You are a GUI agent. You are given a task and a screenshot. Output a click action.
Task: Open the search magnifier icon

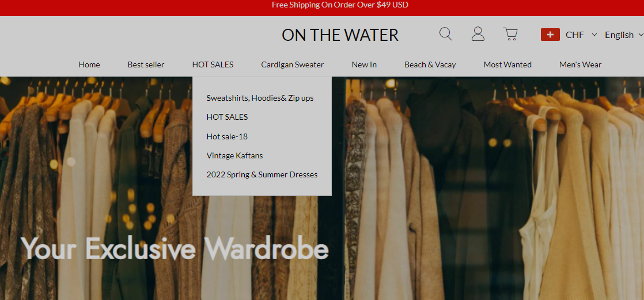pos(446,34)
